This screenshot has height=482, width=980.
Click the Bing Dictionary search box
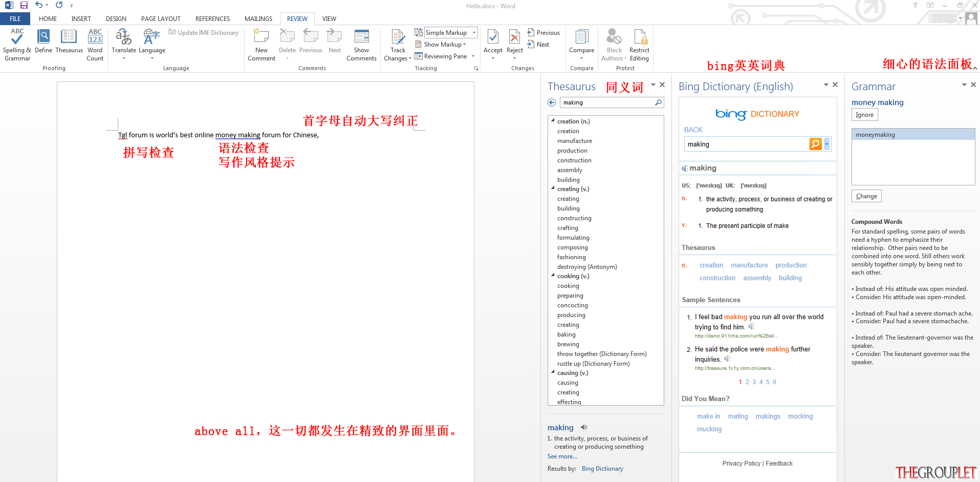[x=747, y=144]
